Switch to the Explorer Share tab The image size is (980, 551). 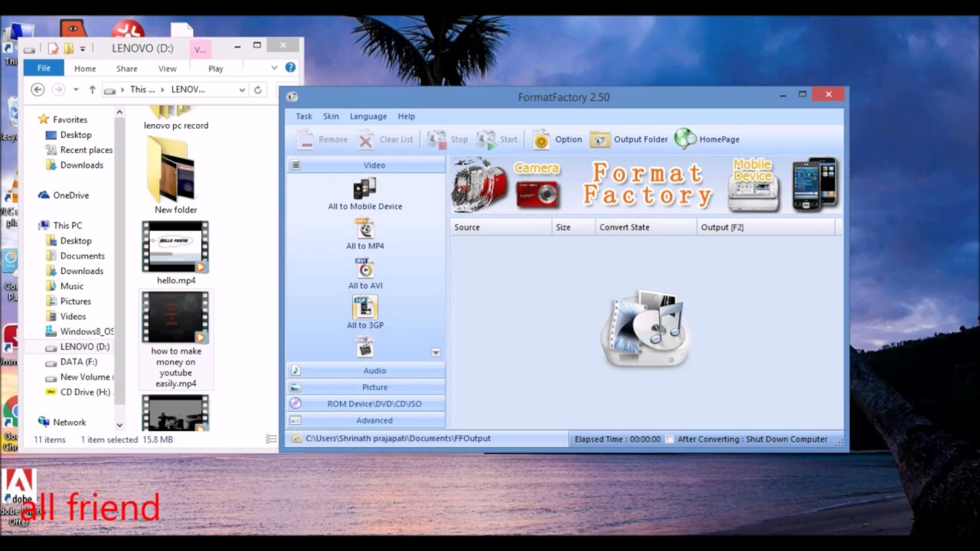coord(126,68)
